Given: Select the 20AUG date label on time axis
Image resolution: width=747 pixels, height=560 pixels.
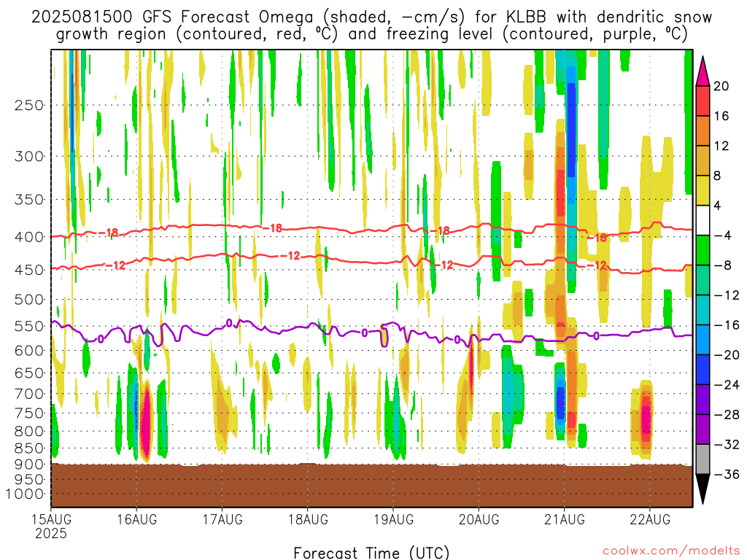Looking at the screenshot, I should [479, 519].
